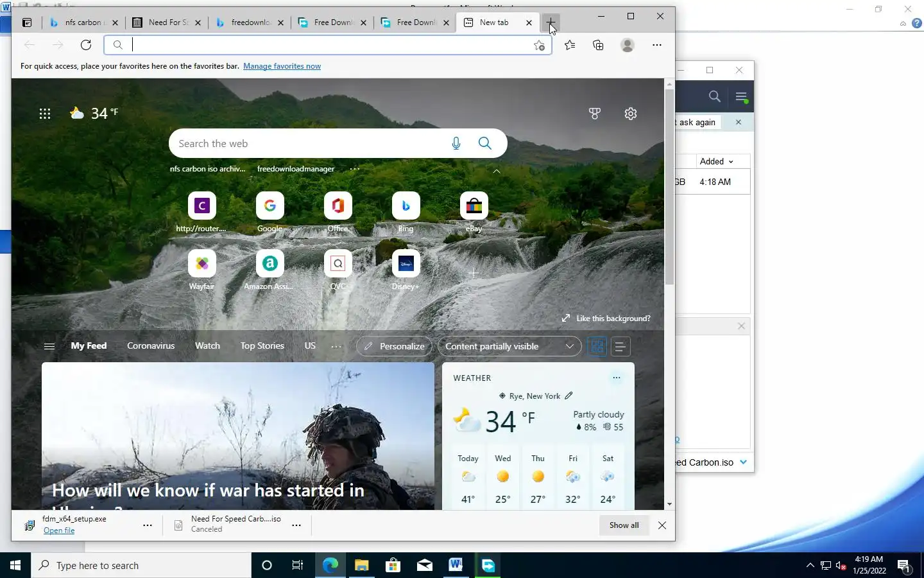
Task: Open the new tab plus button
Action: tap(551, 22)
